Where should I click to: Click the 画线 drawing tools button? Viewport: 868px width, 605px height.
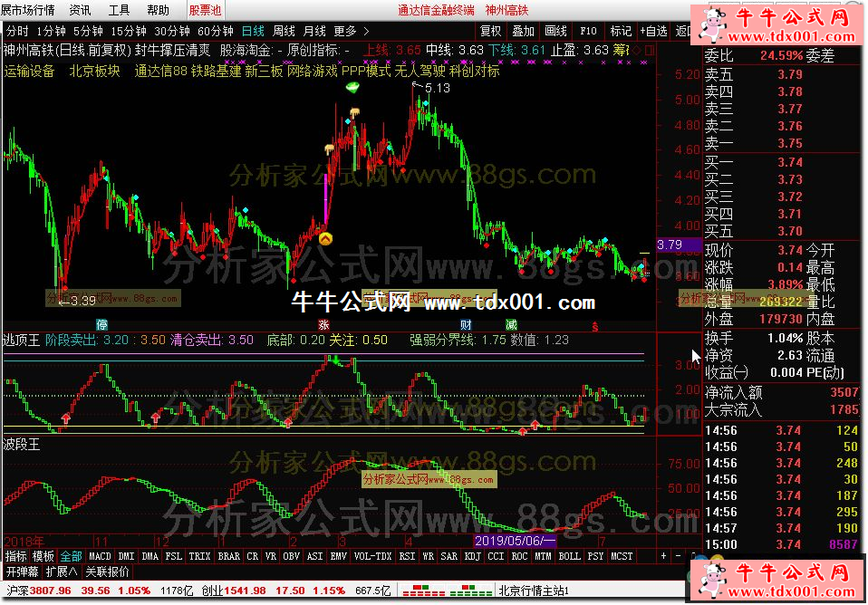pos(555,31)
